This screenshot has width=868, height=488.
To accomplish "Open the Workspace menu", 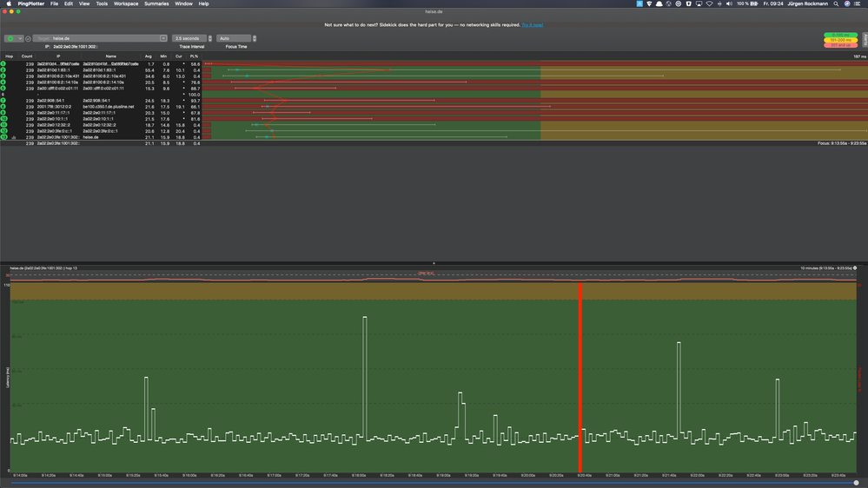I will (x=126, y=3).
